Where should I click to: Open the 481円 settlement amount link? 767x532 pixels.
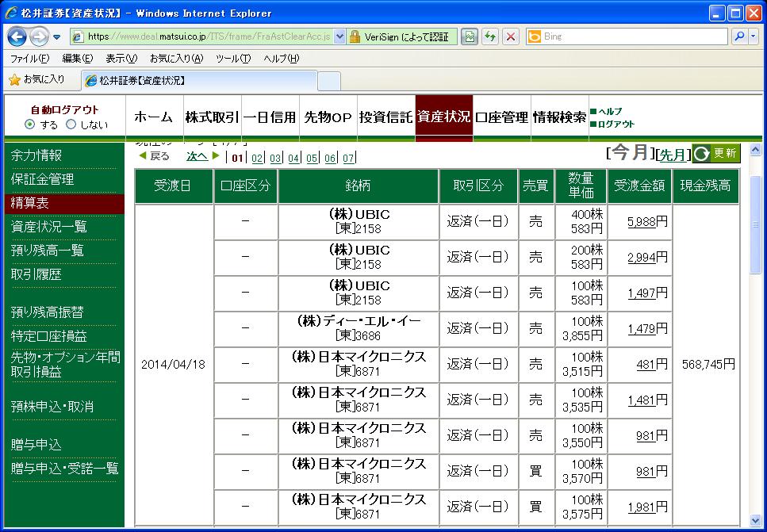click(x=646, y=364)
